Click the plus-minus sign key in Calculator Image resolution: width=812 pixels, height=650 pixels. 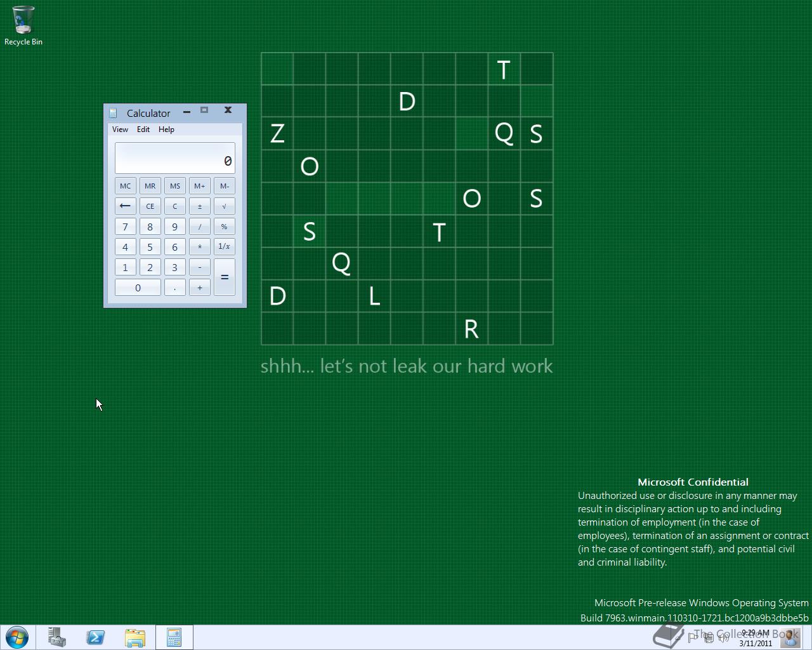[x=200, y=206]
